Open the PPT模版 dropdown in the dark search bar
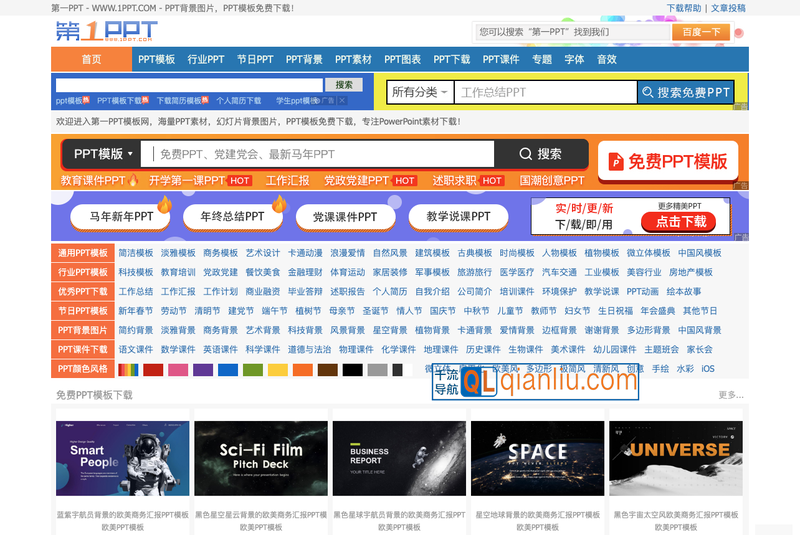The height and width of the screenshot is (535, 800). 103,154
